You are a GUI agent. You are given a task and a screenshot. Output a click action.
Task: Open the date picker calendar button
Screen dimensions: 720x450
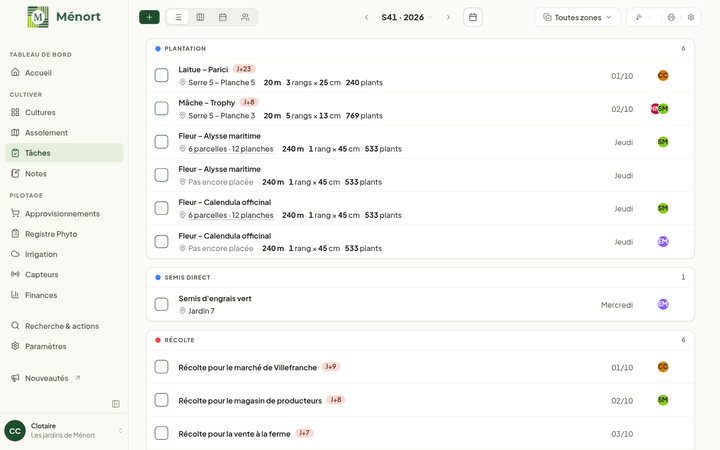point(472,17)
